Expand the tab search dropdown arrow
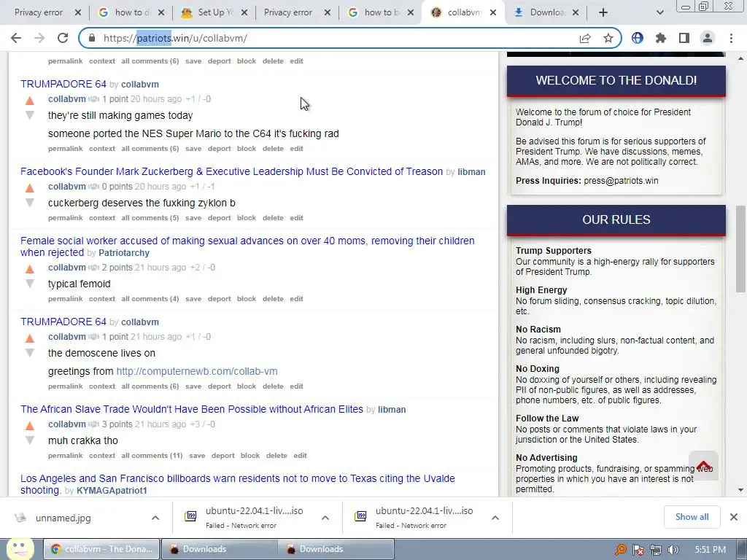The image size is (747, 560). 659,12
